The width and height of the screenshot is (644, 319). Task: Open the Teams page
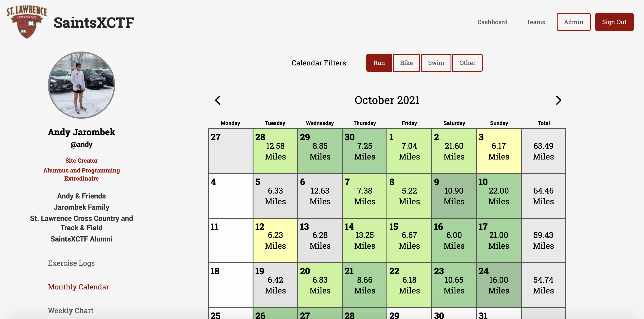[x=535, y=22]
